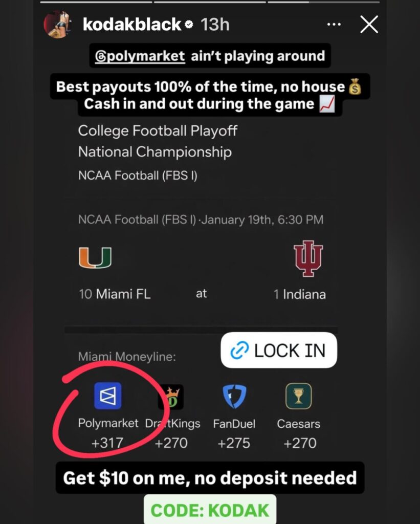Open the three-dot story options menu
Image resolution: width=420 pixels, height=524 pixels.
pyautogui.click(x=334, y=24)
